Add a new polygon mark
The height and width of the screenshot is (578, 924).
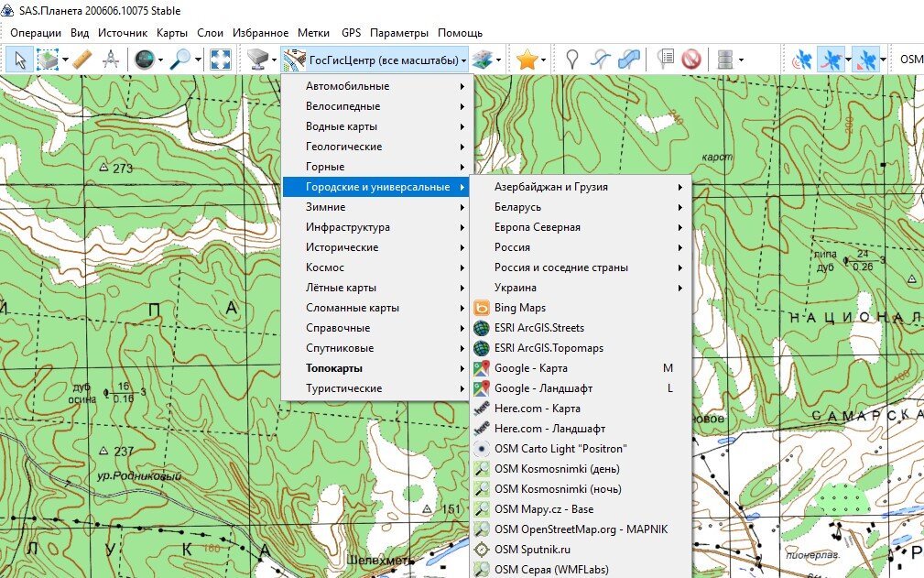(x=629, y=60)
